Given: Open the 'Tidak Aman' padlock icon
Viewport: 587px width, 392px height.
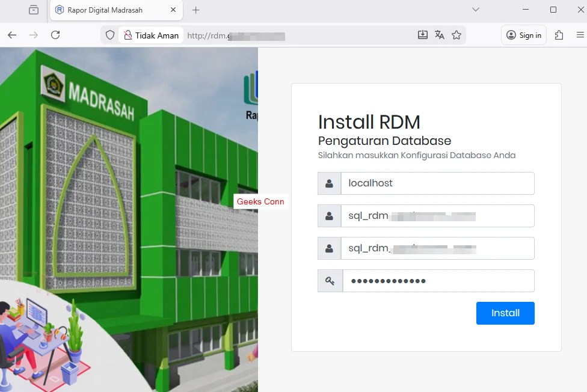Looking at the screenshot, I should [129, 35].
